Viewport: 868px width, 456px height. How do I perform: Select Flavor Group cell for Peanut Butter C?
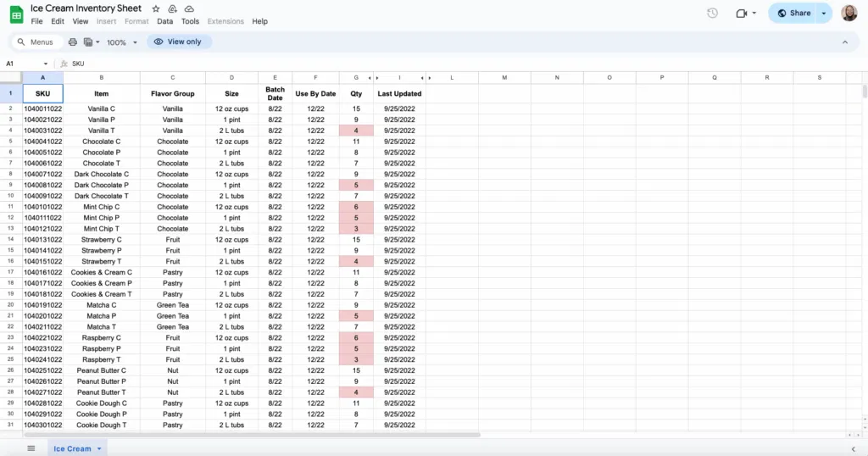[173, 370]
